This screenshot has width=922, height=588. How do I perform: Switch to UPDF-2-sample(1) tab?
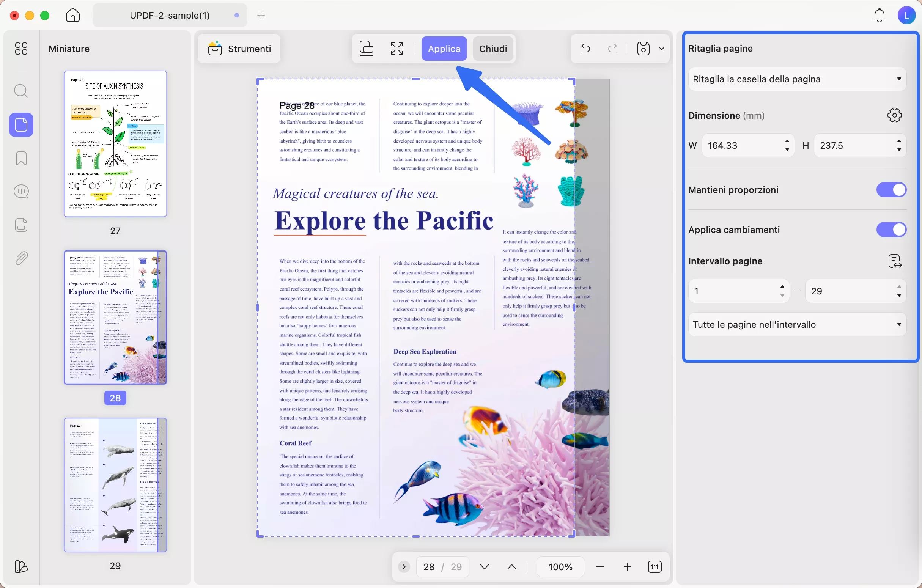click(x=170, y=15)
